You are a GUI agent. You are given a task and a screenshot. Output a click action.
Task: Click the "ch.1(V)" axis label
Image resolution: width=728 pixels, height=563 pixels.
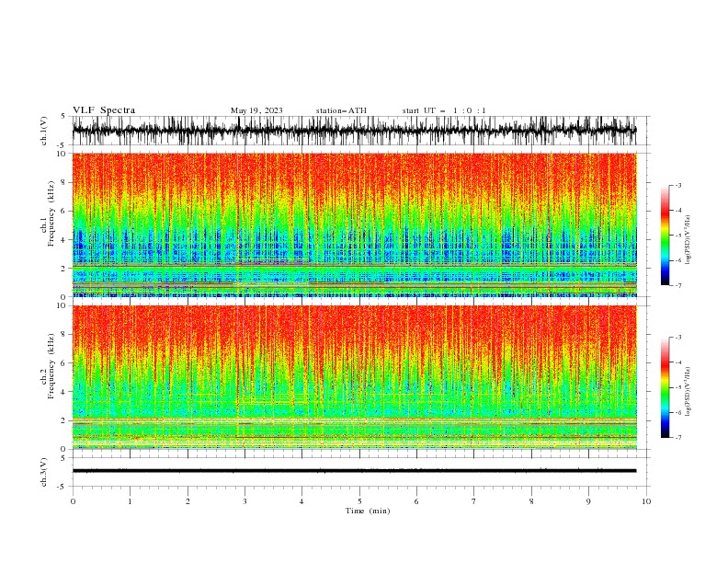click(44, 131)
